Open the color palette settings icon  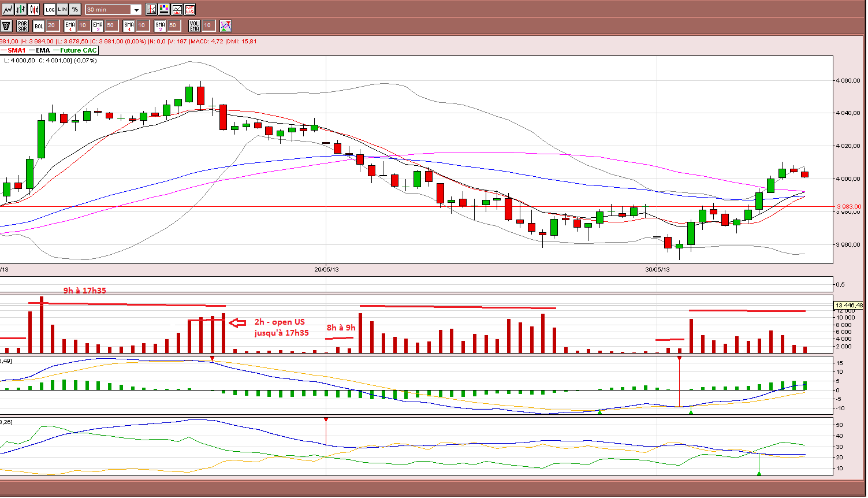(164, 9)
